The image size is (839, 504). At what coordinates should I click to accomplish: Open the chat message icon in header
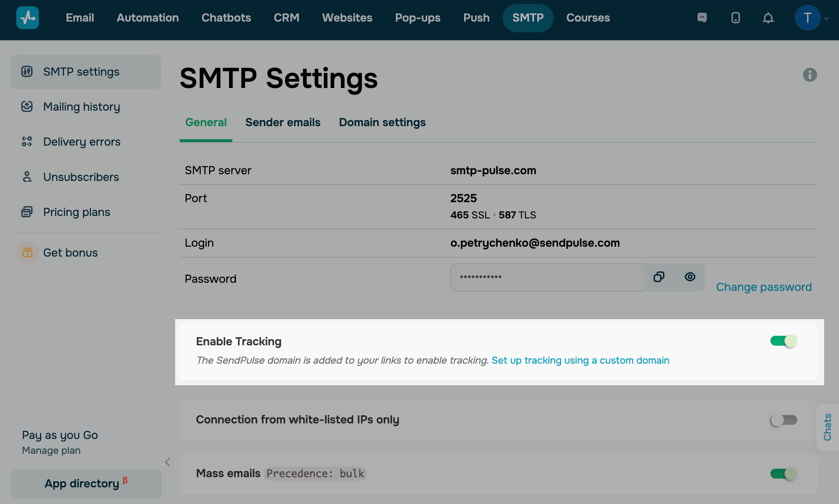coord(702,18)
